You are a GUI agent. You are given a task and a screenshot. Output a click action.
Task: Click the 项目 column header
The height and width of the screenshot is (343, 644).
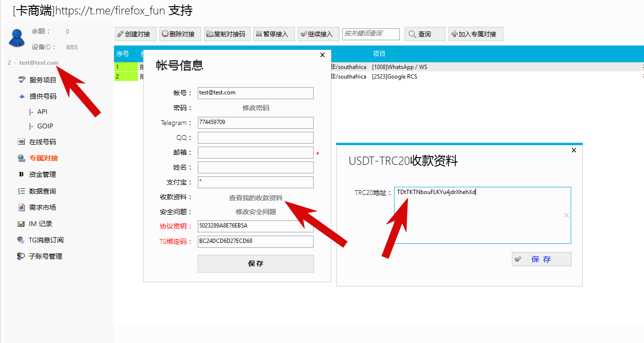pyautogui.click(x=379, y=54)
